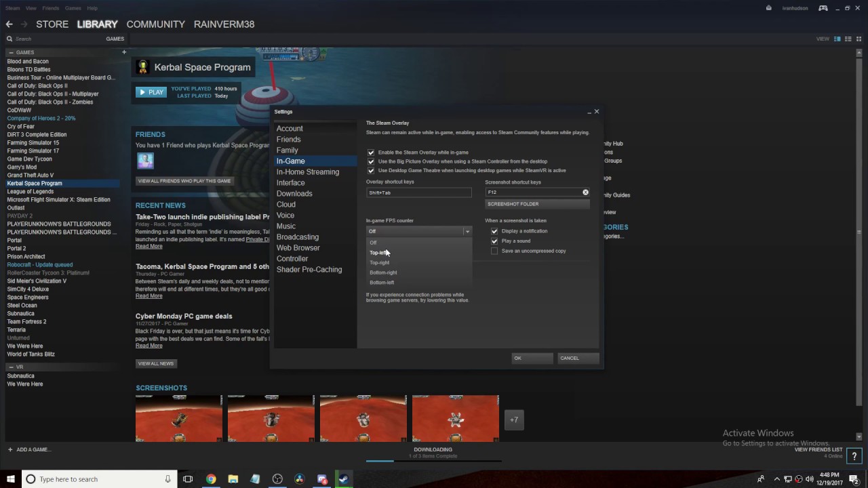Screen dimensions: 868x488
Task: Open Read More under Cyber Monday deals
Action: coord(149,346)
